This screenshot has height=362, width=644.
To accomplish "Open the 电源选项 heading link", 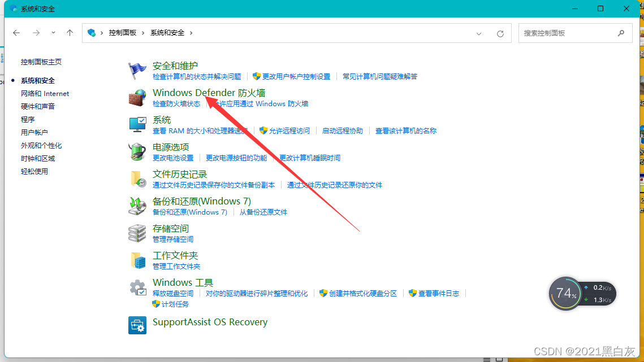I will [x=170, y=147].
